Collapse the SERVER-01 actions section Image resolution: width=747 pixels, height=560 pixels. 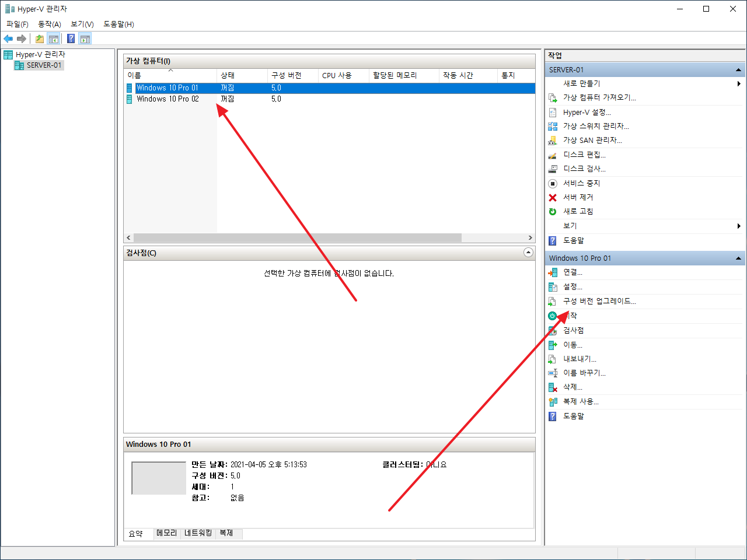[738, 70]
